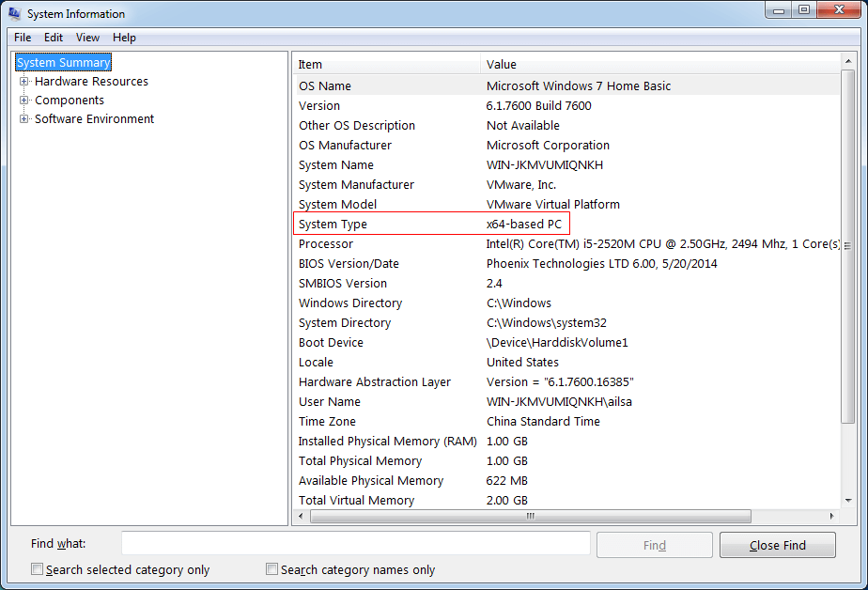Click the System Model item
This screenshot has height=590, width=868.
pyautogui.click(x=337, y=205)
